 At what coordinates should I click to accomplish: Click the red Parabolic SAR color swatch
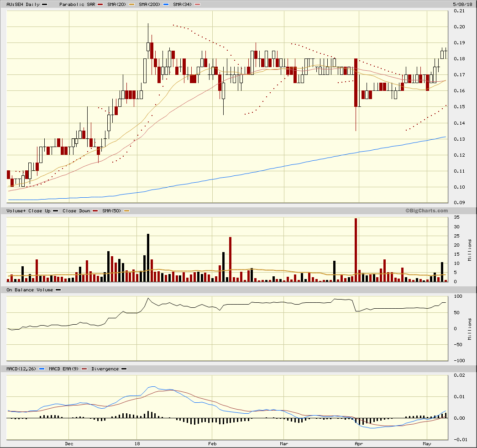click(100, 5)
